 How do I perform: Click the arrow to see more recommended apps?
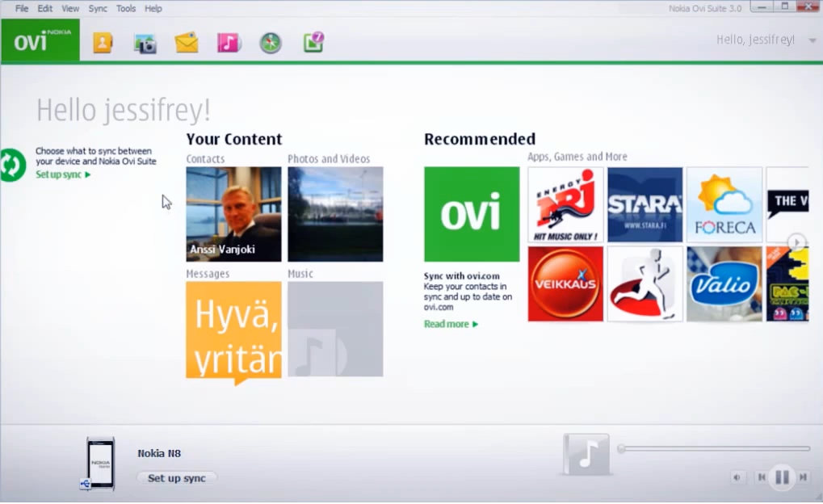[x=796, y=242]
